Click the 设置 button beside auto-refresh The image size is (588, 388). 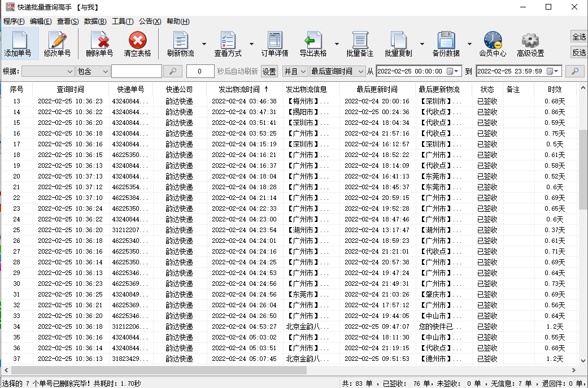point(269,72)
